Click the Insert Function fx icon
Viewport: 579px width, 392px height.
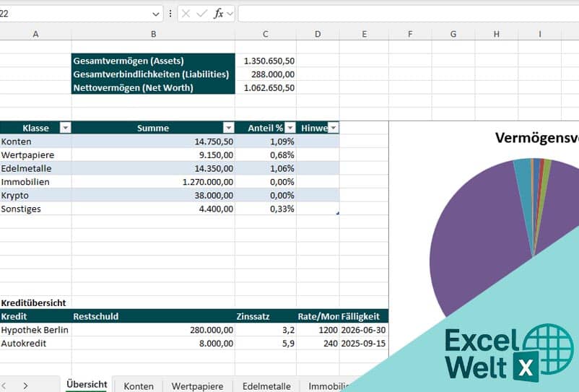pyautogui.click(x=218, y=14)
